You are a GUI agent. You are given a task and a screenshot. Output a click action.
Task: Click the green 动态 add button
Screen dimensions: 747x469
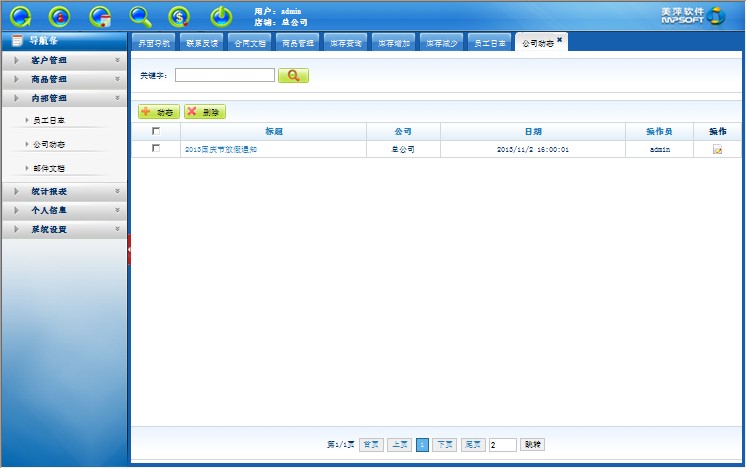(159, 112)
